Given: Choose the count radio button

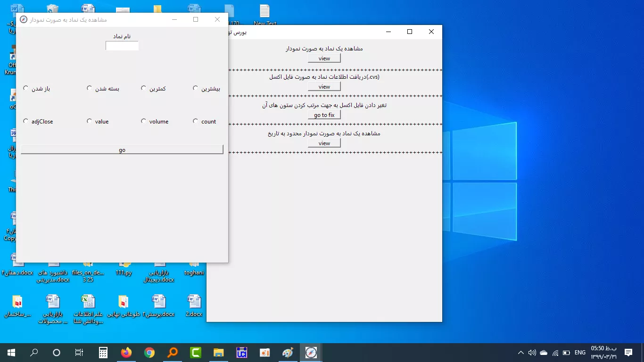Looking at the screenshot, I should point(196,121).
